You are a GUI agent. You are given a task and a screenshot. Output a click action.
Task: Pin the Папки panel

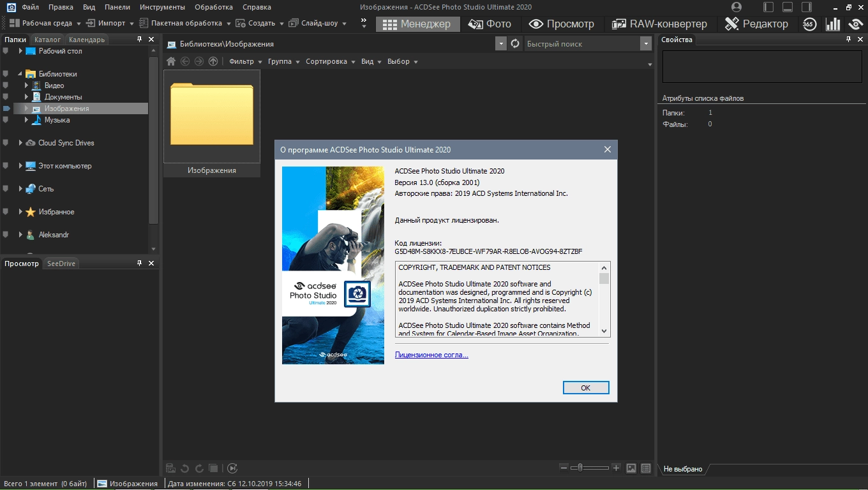(140, 40)
